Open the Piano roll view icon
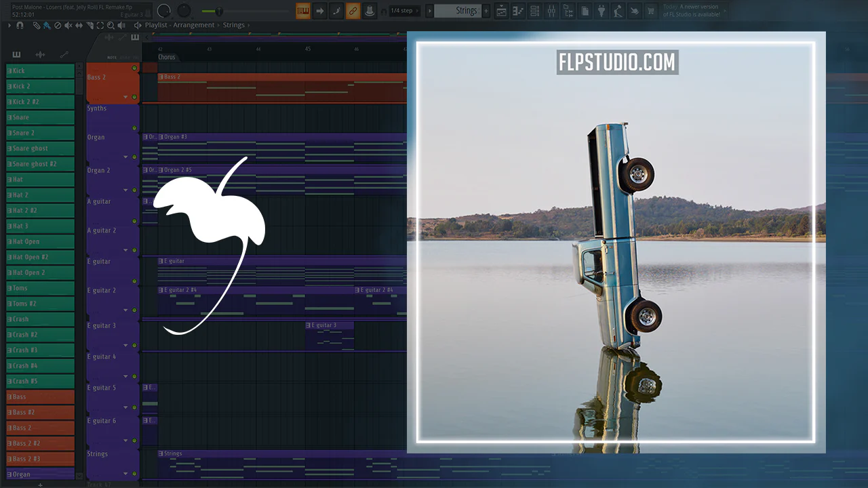 coord(519,11)
